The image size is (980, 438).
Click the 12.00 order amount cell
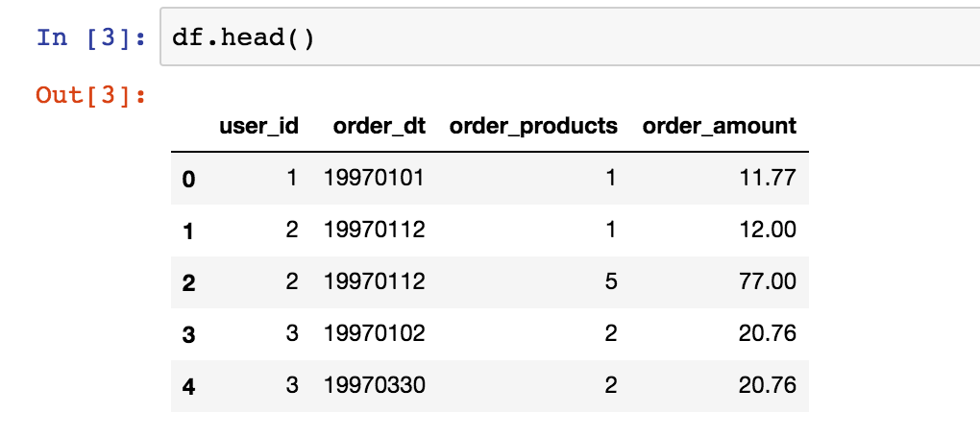click(x=771, y=231)
